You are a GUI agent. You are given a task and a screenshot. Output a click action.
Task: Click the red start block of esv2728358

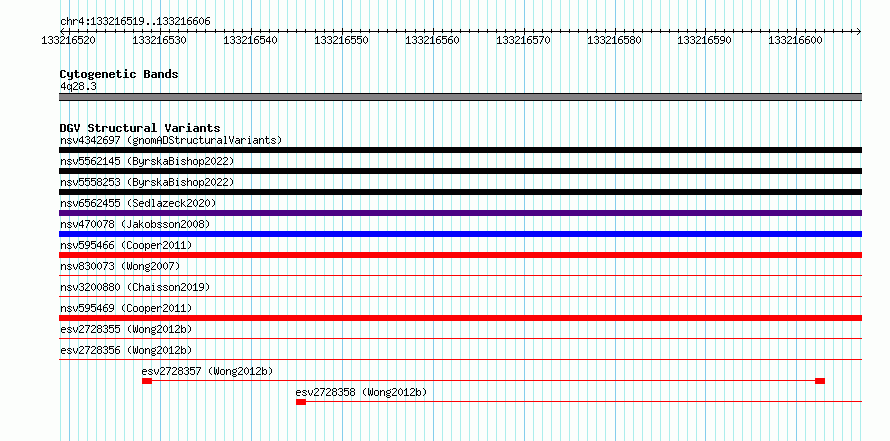click(x=301, y=402)
